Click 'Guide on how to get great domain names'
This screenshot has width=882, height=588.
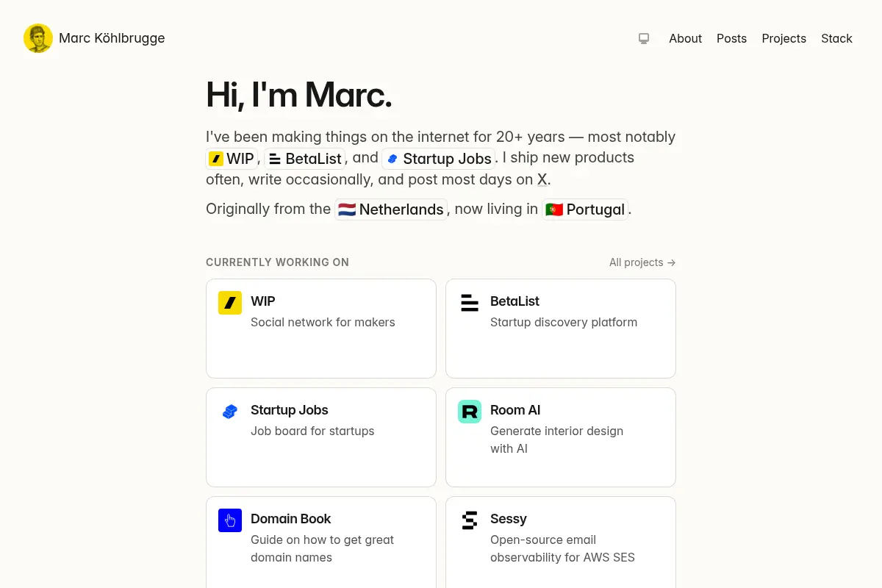tap(322, 548)
